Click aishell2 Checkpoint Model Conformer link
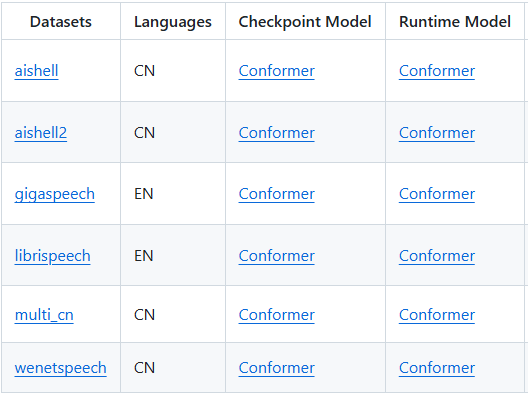The width and height of the screenshot is (528, 396). click(276, 133)
